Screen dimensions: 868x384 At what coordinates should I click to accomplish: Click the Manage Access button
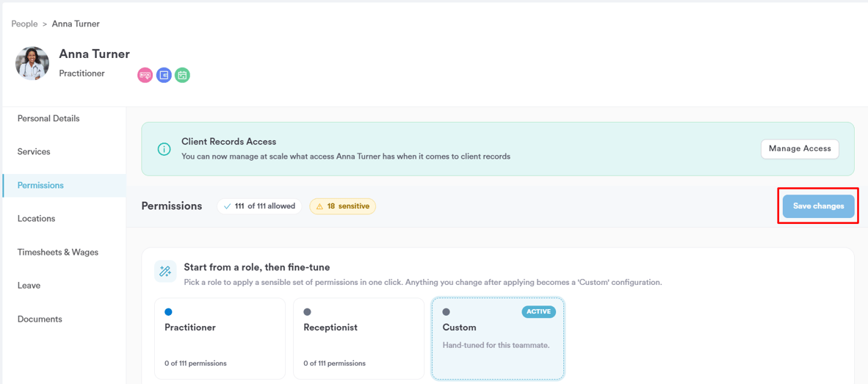coord(800,149)
